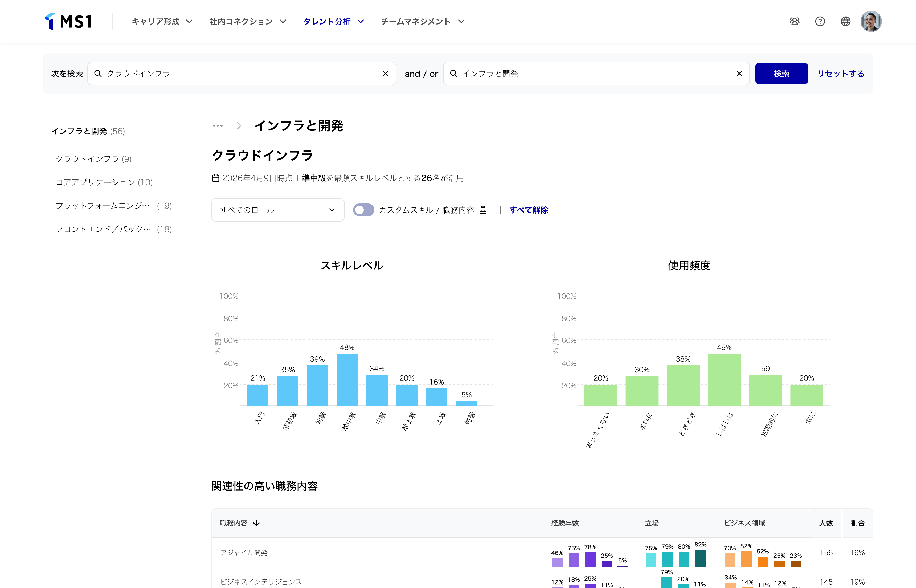Screen dimensions: 916x588
Task: Click the 48% 準中級 skill bar
Action: pos(347,380)
